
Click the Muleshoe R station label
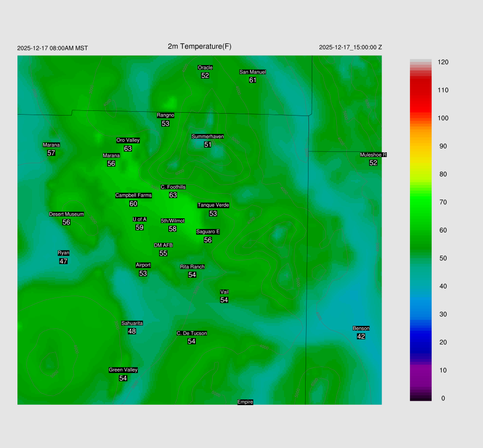[x=374, y=155]
